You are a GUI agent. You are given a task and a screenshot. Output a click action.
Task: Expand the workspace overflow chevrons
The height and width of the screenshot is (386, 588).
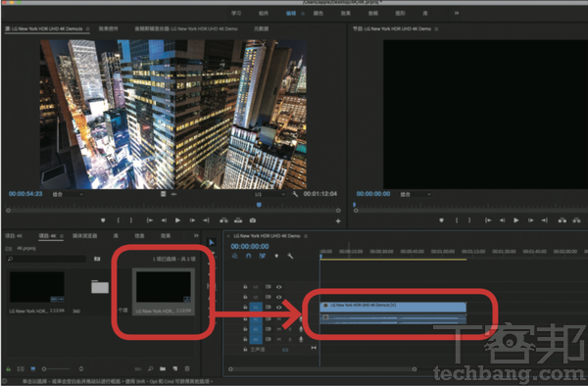(457, 13)
